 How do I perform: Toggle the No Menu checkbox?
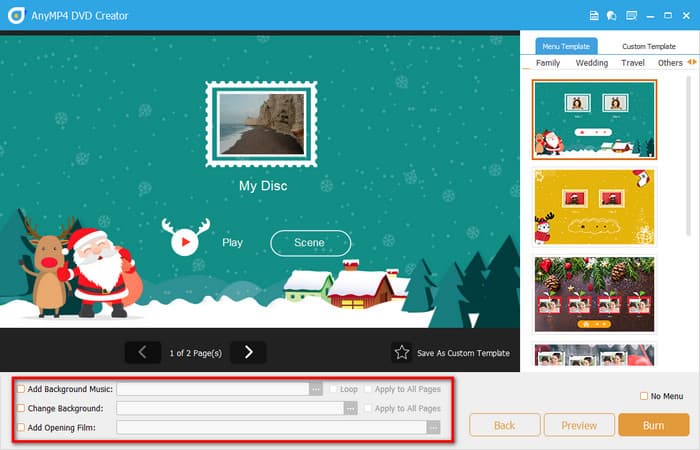644,396
